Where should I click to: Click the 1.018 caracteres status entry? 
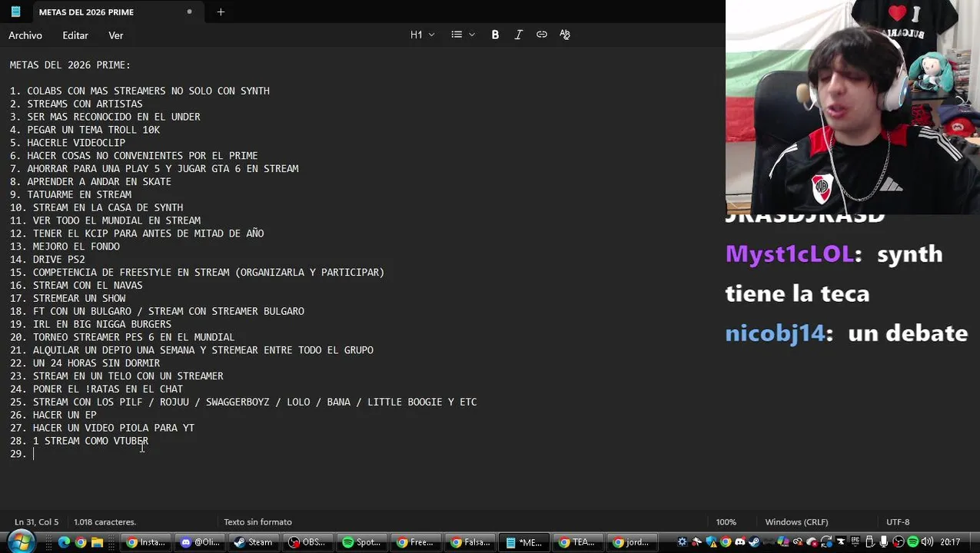point(105,522)
